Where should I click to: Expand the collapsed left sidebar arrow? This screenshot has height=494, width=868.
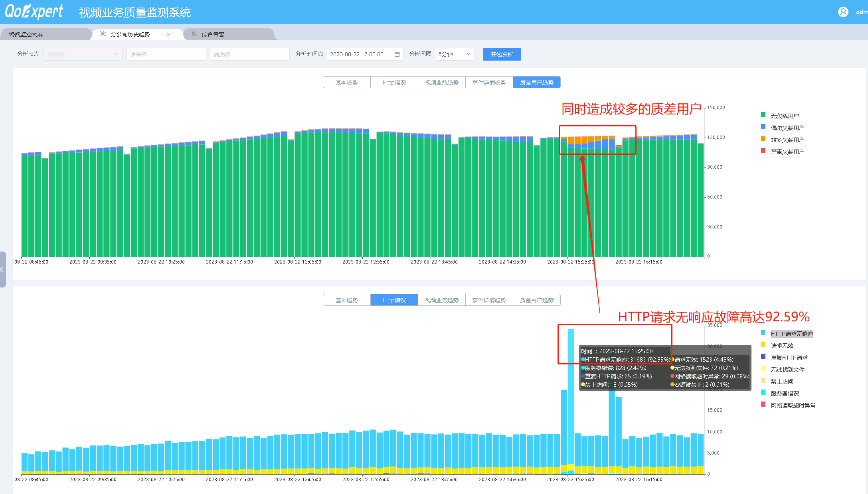point(2,270)
